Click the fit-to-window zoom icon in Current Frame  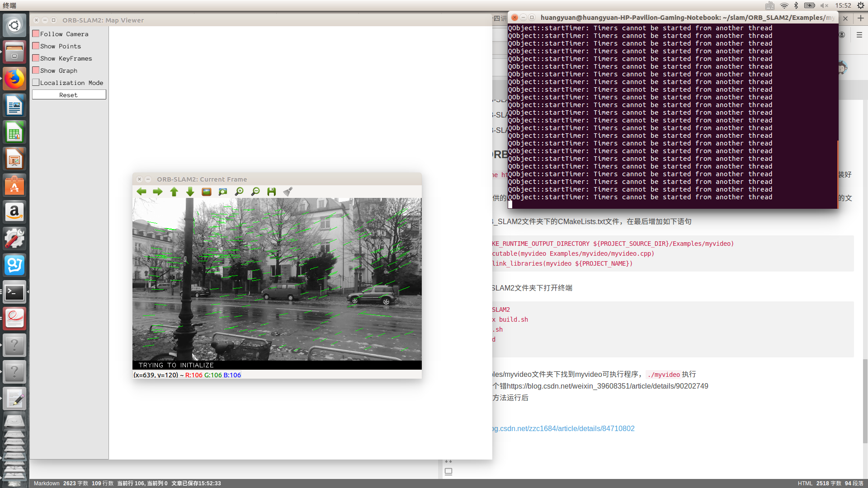223,192
